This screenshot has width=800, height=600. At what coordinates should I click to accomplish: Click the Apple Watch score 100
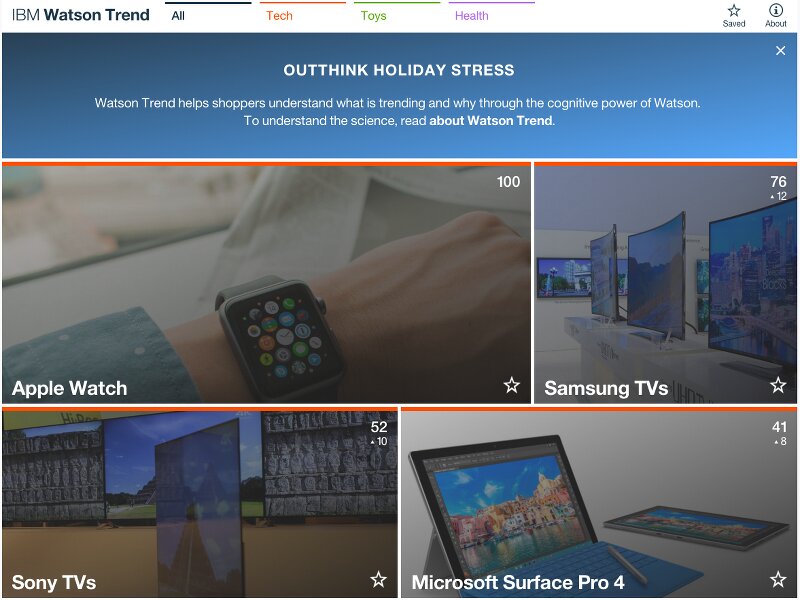point(508,182)
